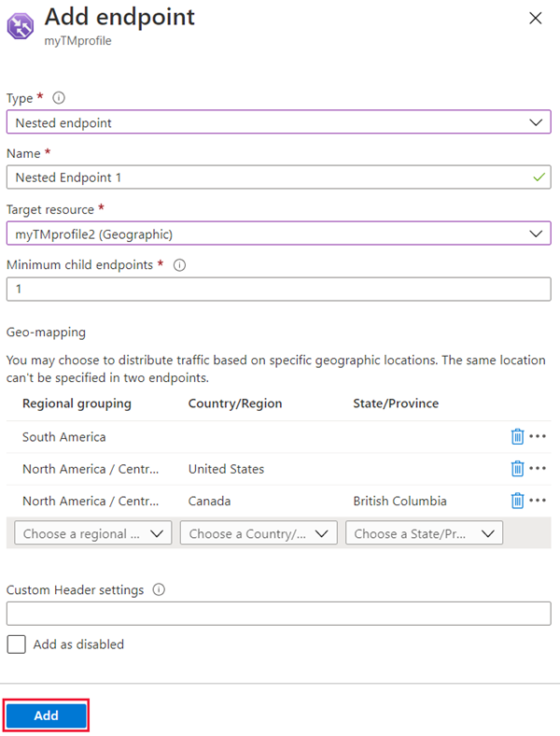Viewport: 560px width, 736px height.
Task: Click the info icon next to Type
Action: coord(60,97)
